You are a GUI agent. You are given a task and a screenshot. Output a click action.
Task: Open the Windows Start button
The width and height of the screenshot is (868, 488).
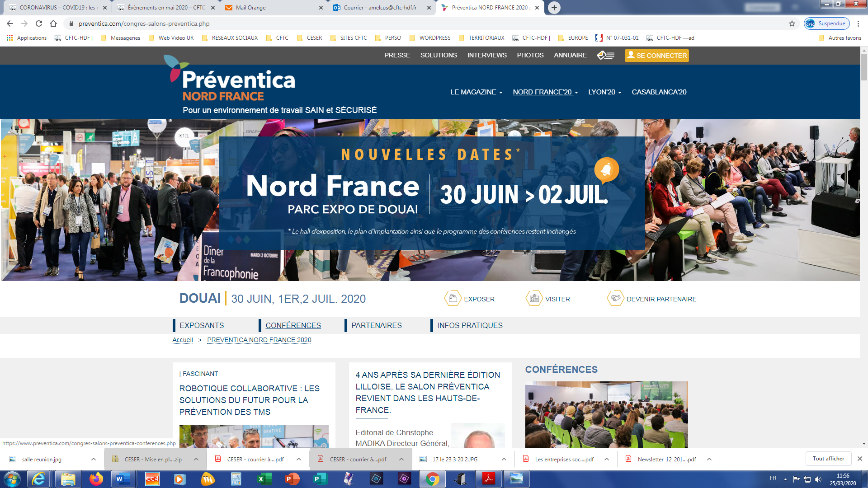click(x=12, y=479)
